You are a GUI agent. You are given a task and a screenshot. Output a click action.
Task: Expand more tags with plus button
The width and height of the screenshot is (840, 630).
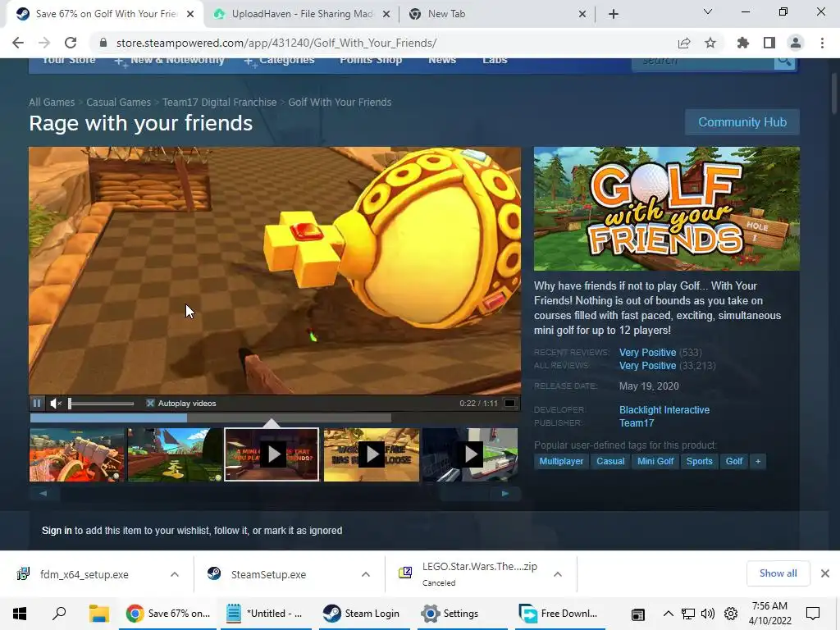(757, 461)
